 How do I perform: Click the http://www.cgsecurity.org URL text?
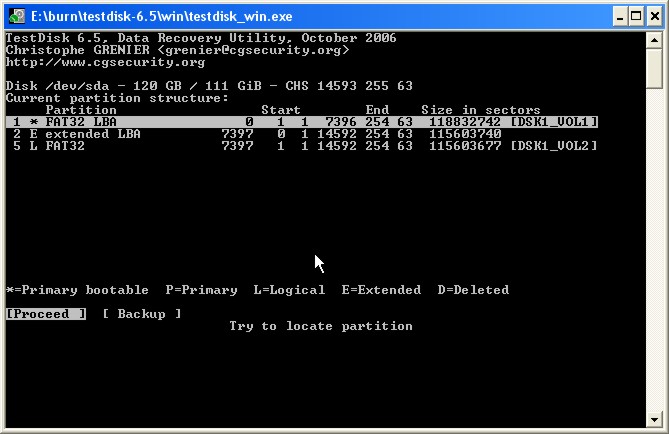[105, 62]
